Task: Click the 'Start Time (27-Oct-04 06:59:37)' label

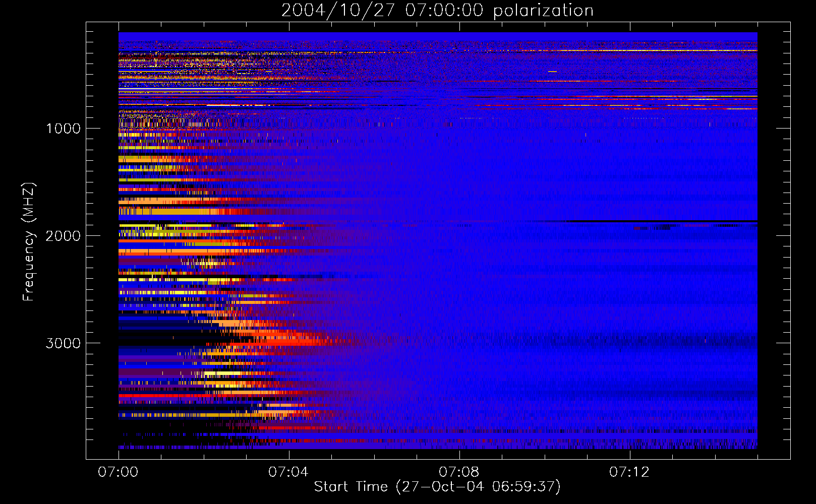Action: 437,487
